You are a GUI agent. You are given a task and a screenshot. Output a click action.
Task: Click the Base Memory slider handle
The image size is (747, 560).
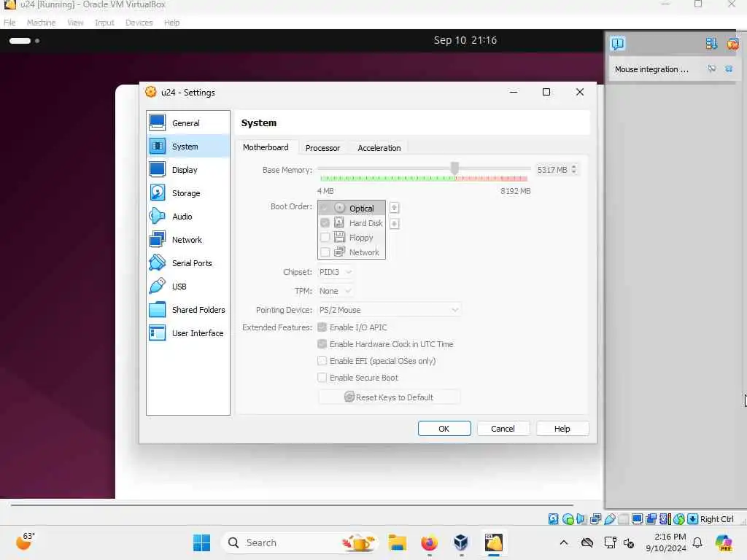point(454,168)
